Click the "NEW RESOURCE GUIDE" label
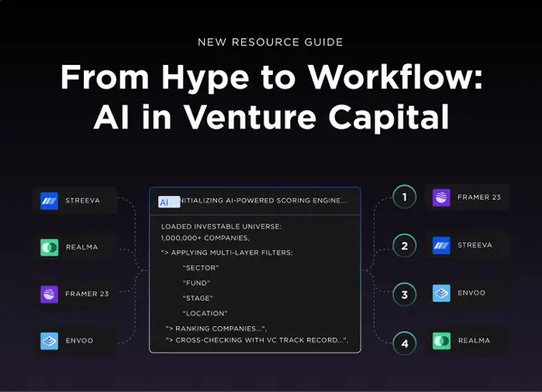Screen dimensions: 542x392 pyautogui.click(x=270, y=42)
